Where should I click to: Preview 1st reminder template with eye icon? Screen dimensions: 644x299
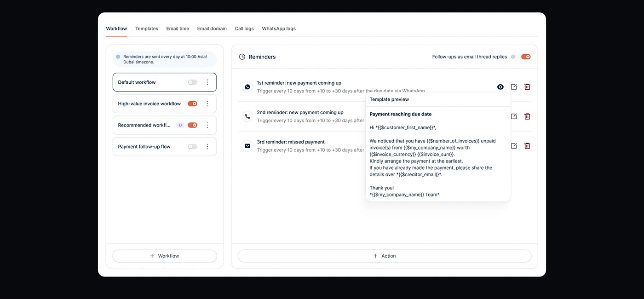[x=500, y=87]
